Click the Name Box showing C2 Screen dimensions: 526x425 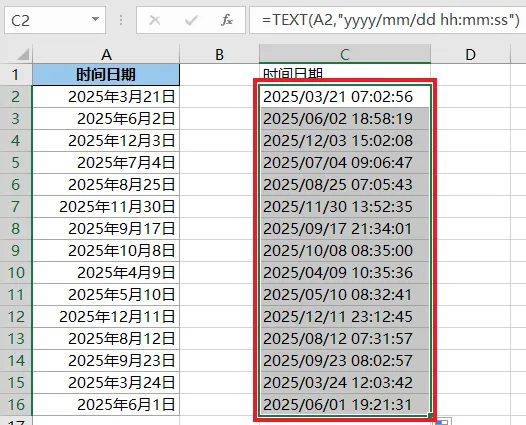tap(55, 20)
